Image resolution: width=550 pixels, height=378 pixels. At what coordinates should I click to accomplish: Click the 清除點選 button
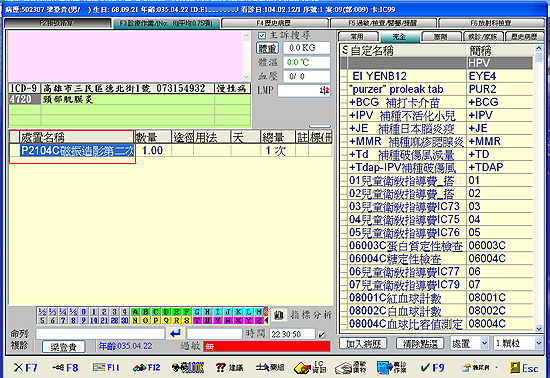[420, 344]
